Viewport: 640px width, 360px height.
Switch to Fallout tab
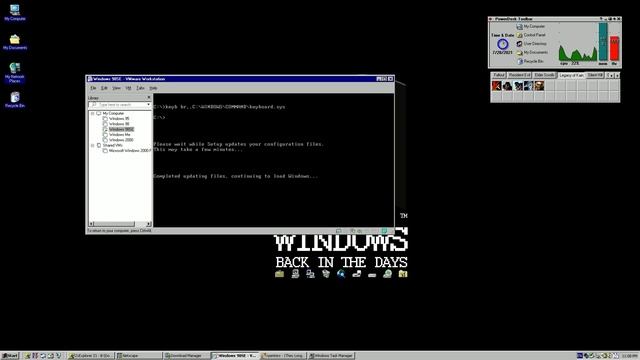(499, 75)
